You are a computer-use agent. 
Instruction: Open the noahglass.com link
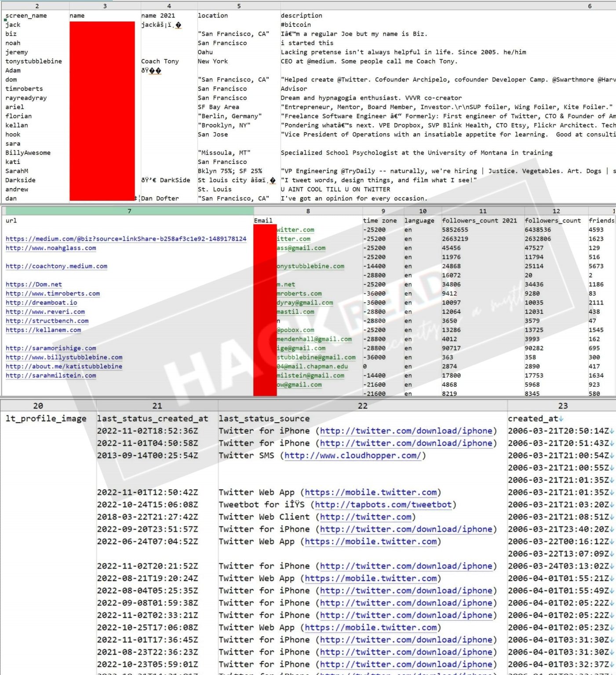pyautogui.click(x=51, y=248)
